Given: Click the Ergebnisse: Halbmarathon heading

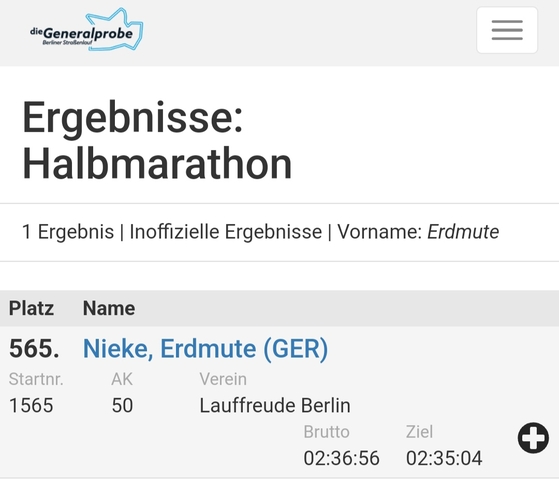Looking at the screenshot, I should [157, 140].
